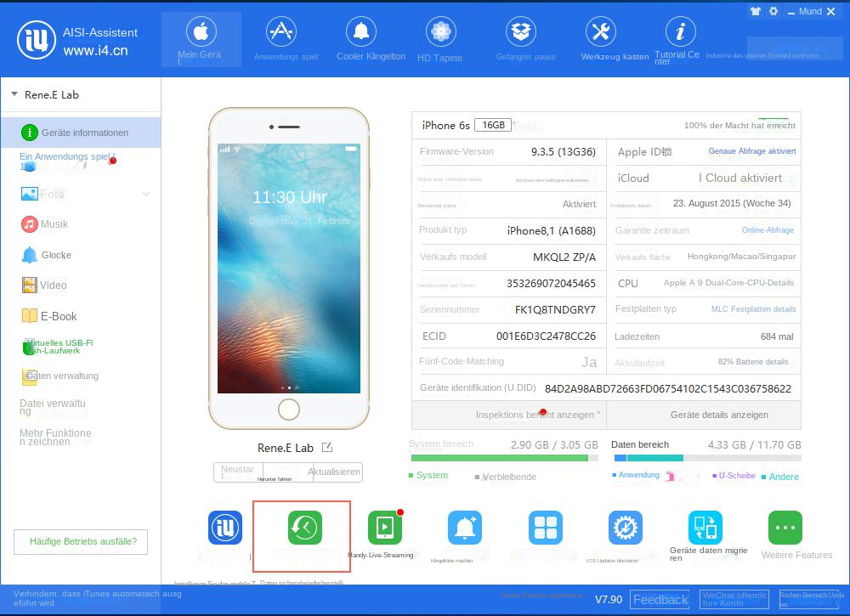The height and width of the screenshot is (616, 850).
Task: Click Häufige Betriebs ausfälle? button
Action: (81, 542)
